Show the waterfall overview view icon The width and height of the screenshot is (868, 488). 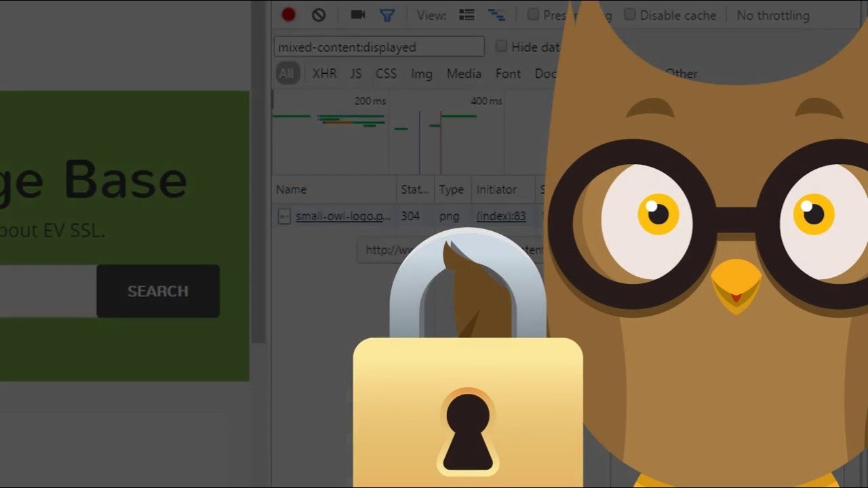[x=496, y=15]
